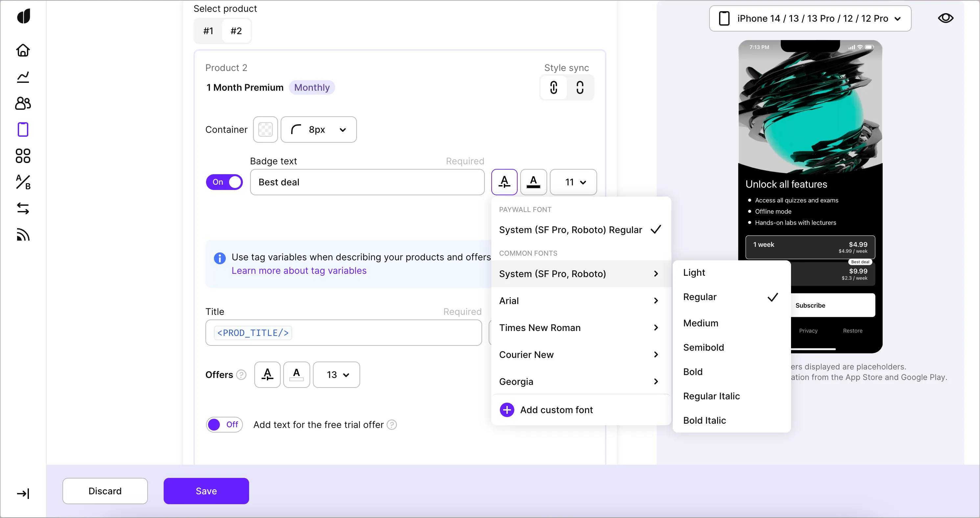
Task: Click the badge text font style icon
Action: pyautogui.click(x=504, y=182)
